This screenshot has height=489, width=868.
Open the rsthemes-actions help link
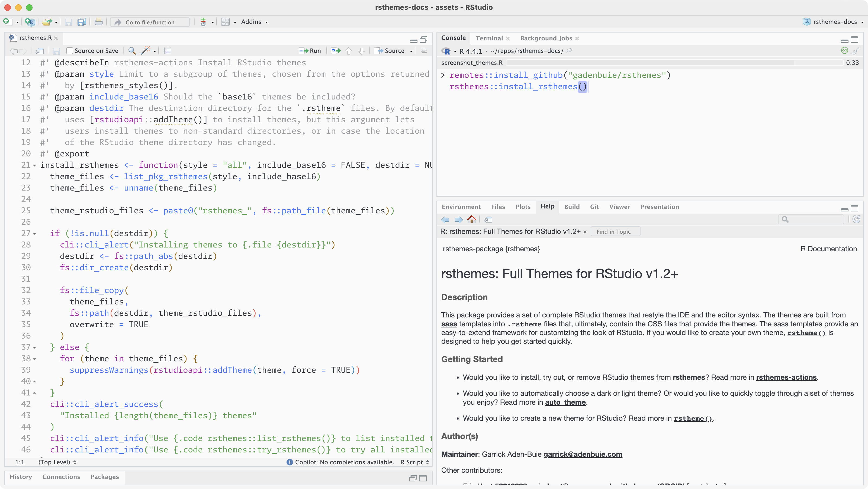(786, 377)
